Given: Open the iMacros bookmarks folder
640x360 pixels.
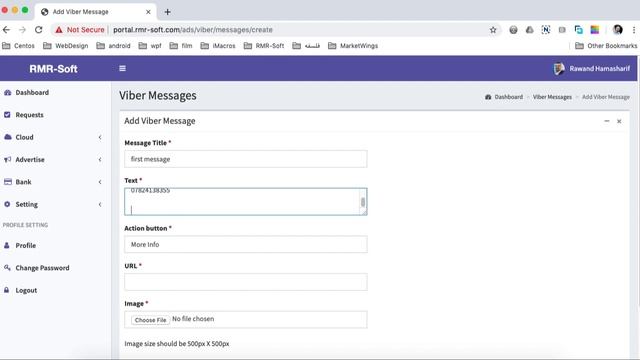Looking at the screenshot, I should click(x=218, y=46).
